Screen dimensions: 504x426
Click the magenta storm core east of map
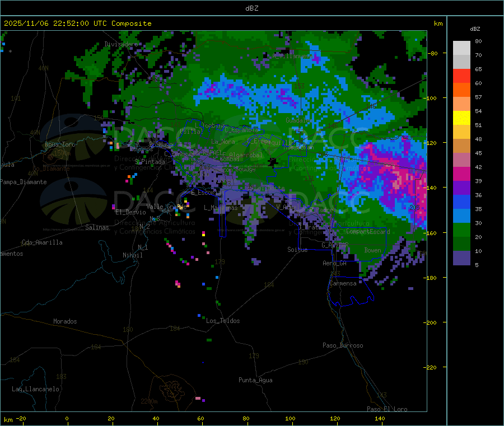(399, 179)
